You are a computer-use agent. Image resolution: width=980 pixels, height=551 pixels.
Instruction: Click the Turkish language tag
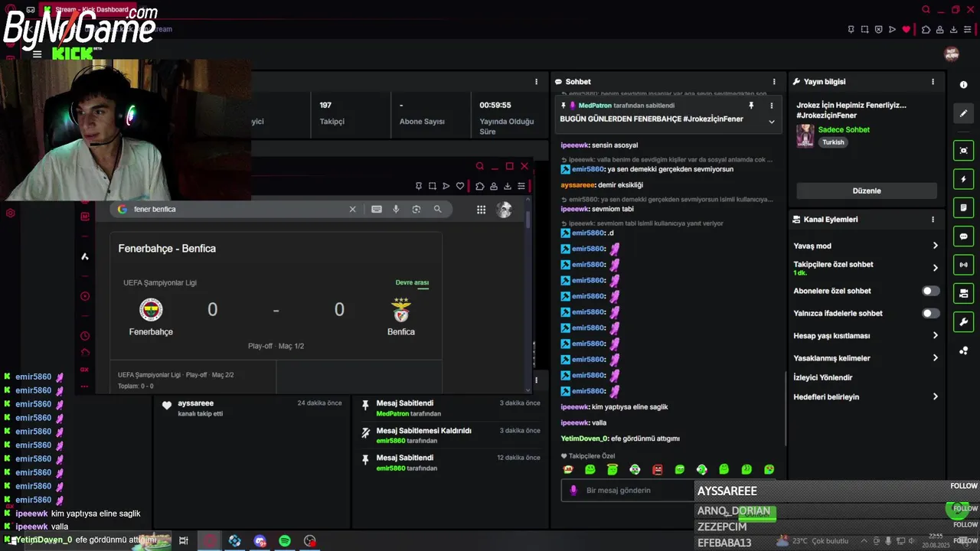pos(833,142)
